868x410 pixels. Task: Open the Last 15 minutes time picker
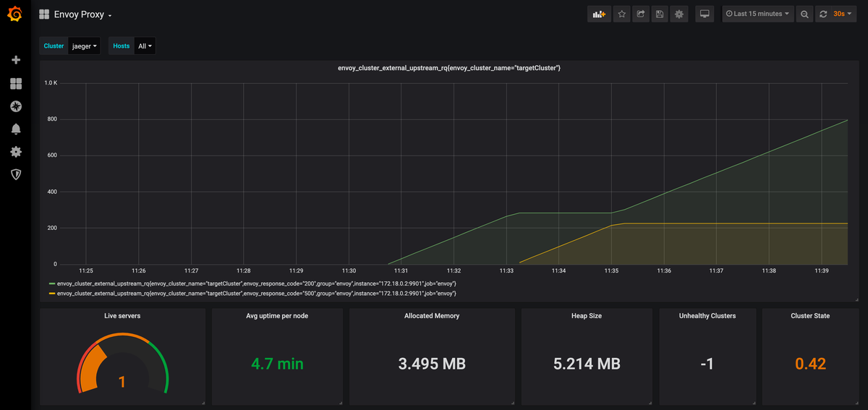[x=757, y=14]
